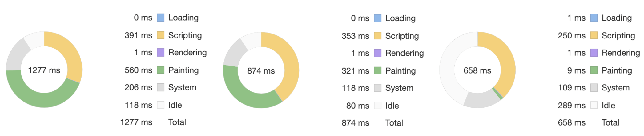The image size is (644, 136).
Task: Click the purple Rendering swatch in the 874 ms legend
Action: point(377,53)
